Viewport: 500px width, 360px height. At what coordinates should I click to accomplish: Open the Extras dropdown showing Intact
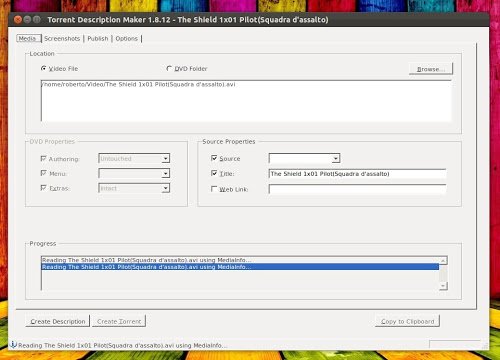(x=134, y=188)
